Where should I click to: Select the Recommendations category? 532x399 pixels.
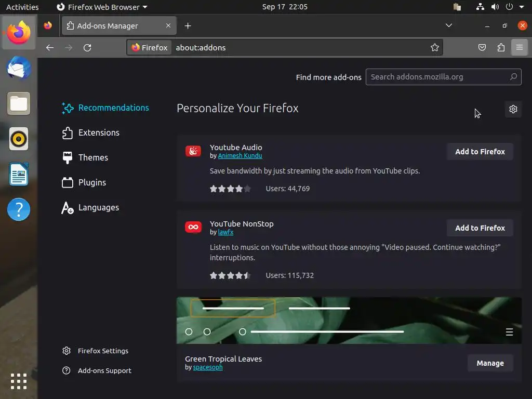click(105, 108)
